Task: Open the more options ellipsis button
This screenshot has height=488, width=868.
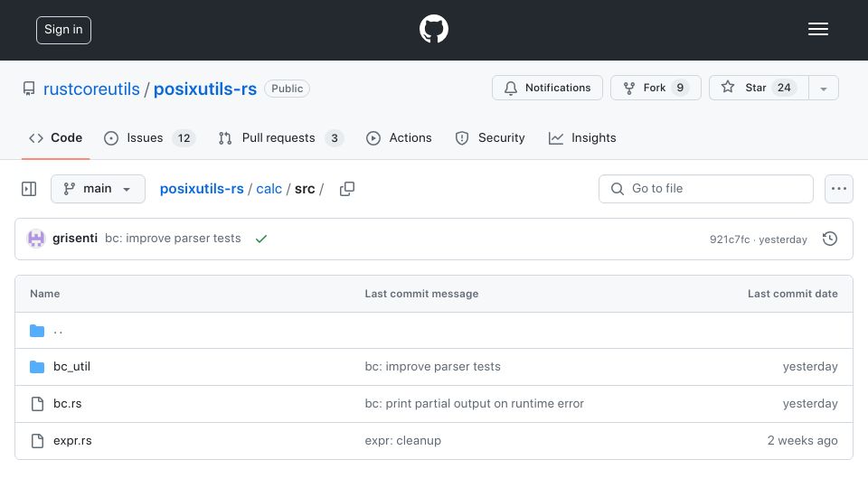Action: point(839,189)
